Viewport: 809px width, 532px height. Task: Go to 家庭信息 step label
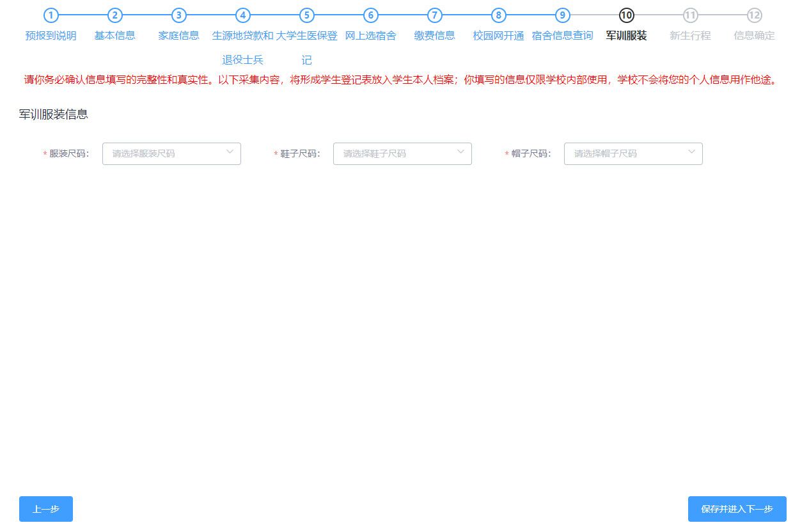(179, 36)
